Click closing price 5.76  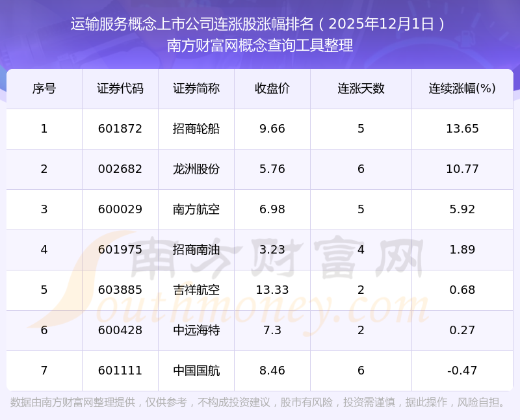(272, 169)
